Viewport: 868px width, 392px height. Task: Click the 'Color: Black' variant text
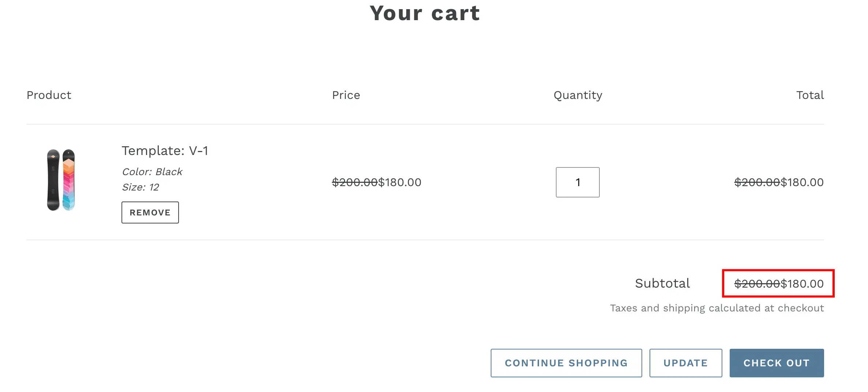coord(152,172)
